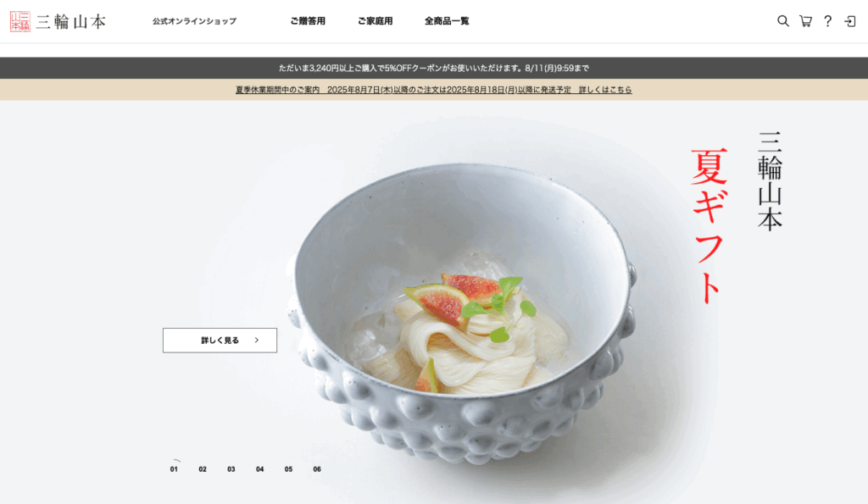This screenshot has height=504, width=868.
Task: Click the 5%OFF coupon announcement bar
Action: [x=434, y=68]
